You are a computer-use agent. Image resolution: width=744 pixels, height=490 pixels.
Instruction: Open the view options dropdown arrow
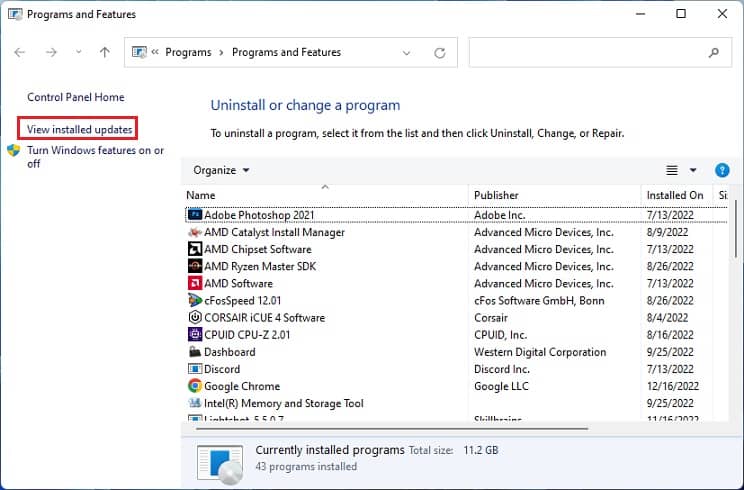click(693, 170)
